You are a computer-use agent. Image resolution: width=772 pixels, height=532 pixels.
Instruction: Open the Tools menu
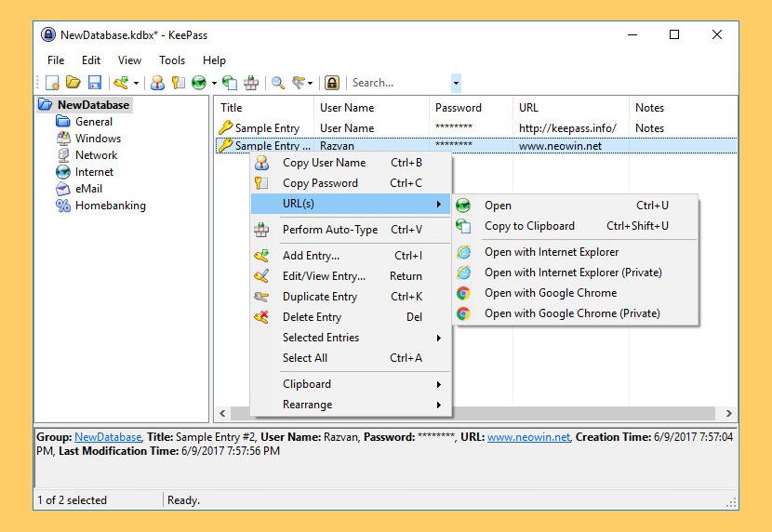point(172,60)
